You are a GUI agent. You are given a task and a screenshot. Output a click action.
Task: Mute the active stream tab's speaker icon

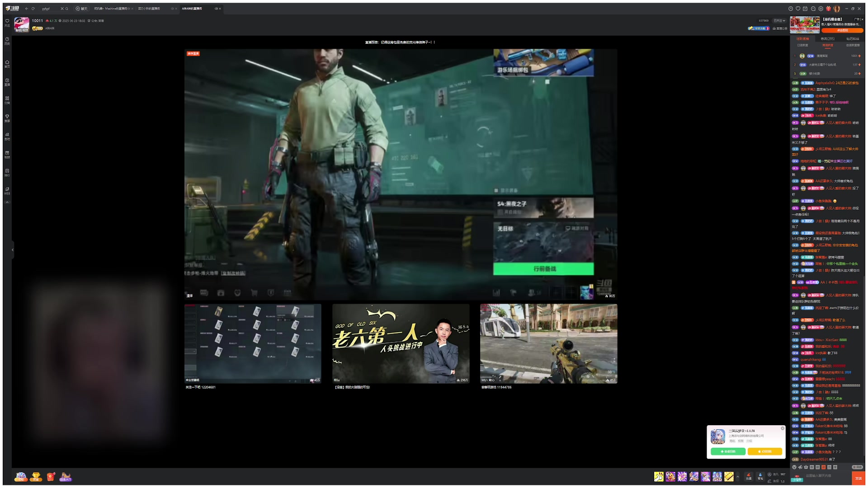pos(216,9)
